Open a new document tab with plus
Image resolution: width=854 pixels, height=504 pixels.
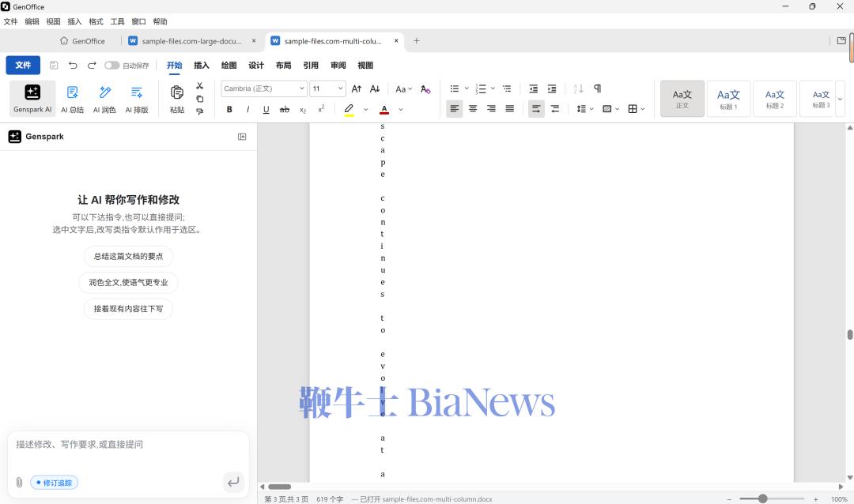tap(416, 41)
